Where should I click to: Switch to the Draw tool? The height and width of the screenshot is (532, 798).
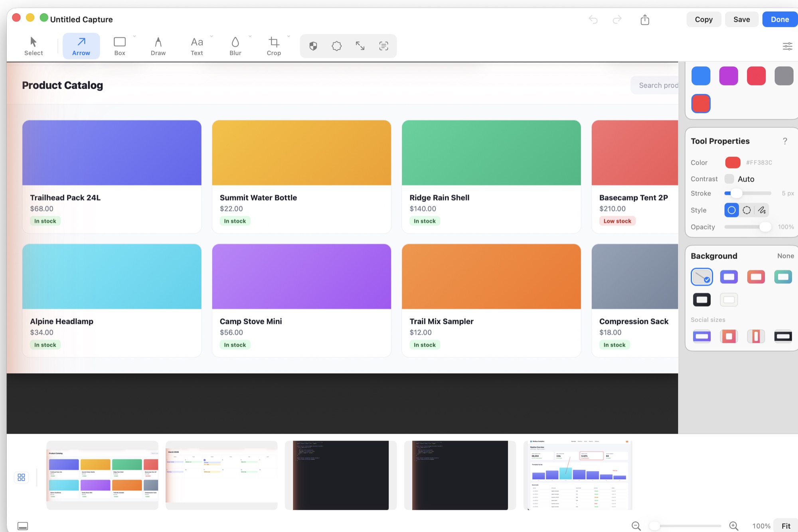pos(158,46)
